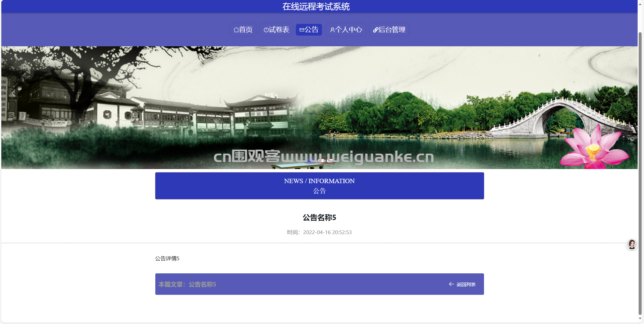Open the 试卷表 exam paper tab
The width and height of the screenshot is (644, 324).
276,30
